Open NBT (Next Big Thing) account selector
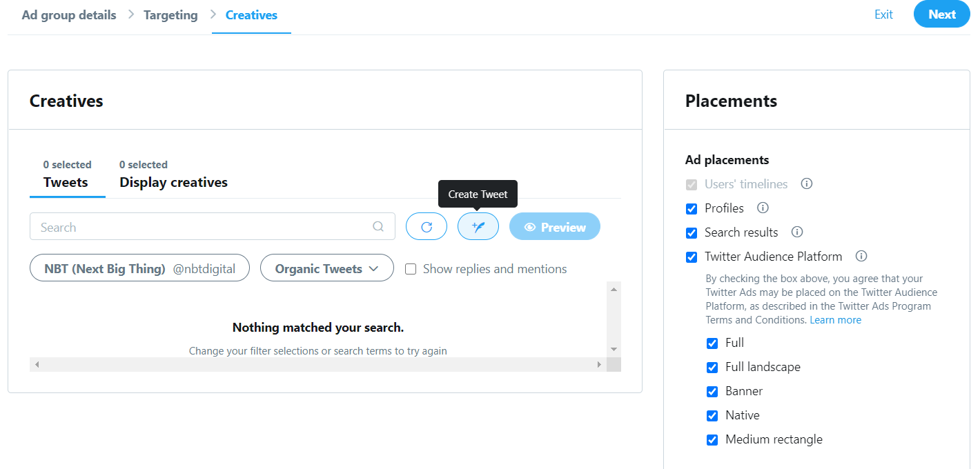 click(139, 268)
